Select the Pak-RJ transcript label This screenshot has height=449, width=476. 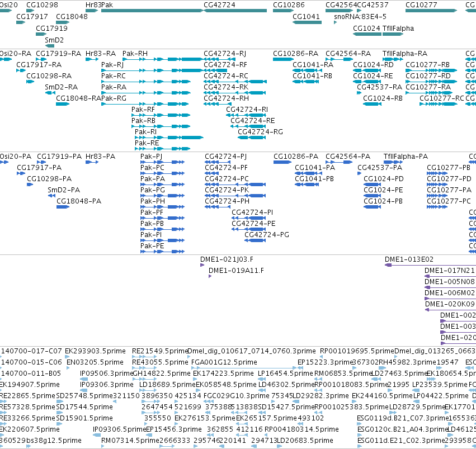tap(112, 65)
